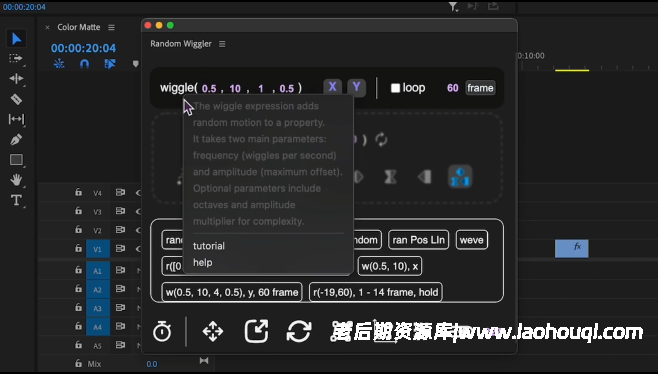Toggle the lock on track A5
This screenshot has height=374, width=658.
coord(78,345)
